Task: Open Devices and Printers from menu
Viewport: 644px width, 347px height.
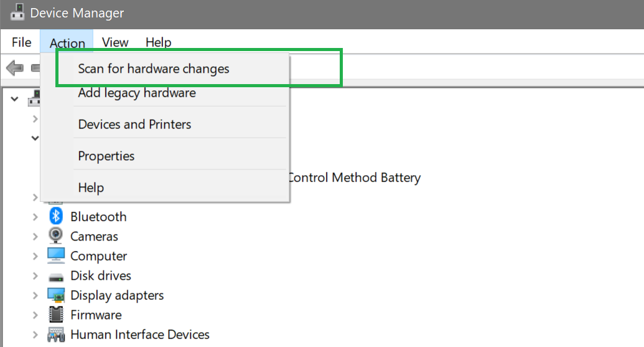Action: pos(135,124)
